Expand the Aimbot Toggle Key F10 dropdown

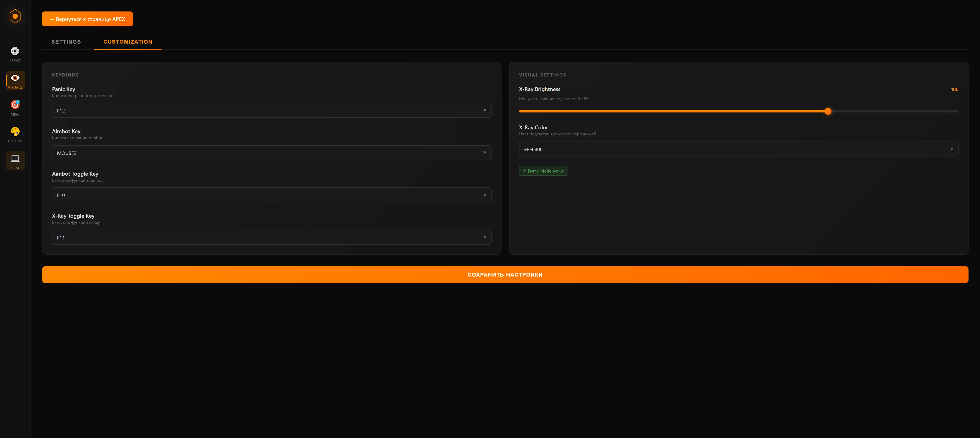click(271, 195)
